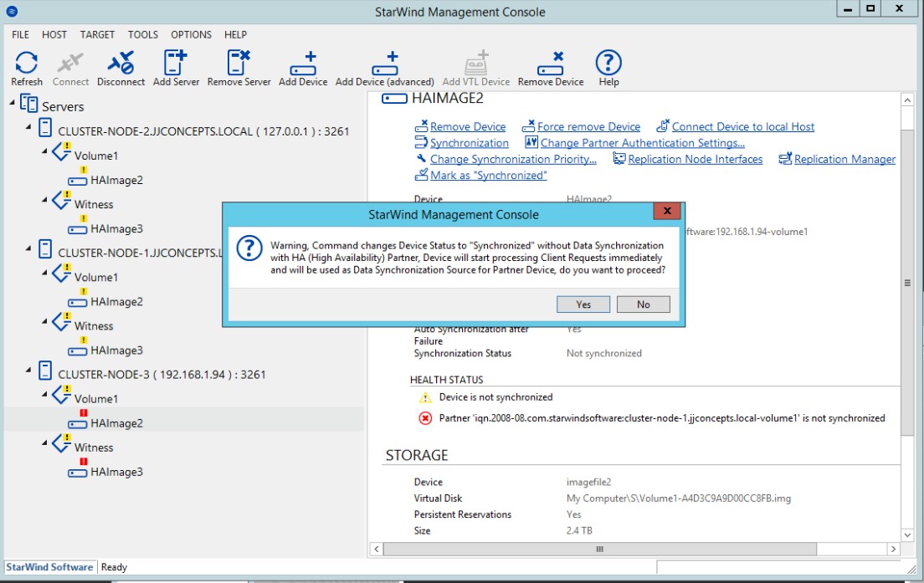Open the FILE menu
This screenshot has width=924, height=583.
(x=21, y=35)
